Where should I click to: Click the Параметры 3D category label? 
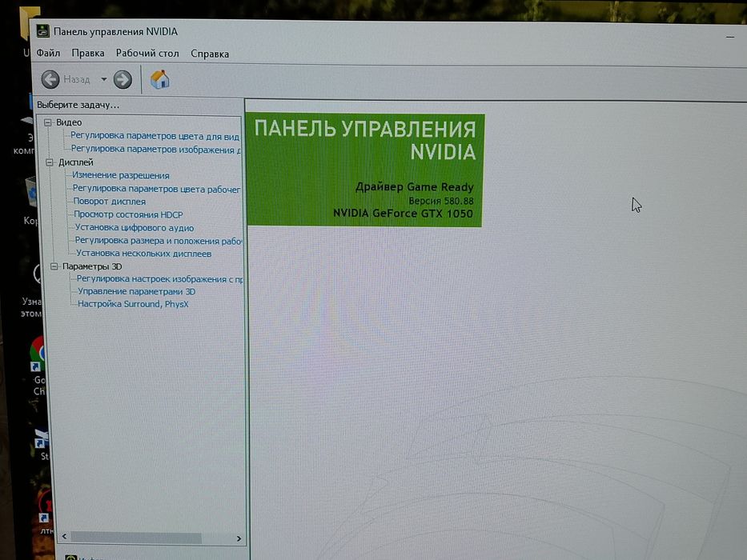[x=92, y=266]
